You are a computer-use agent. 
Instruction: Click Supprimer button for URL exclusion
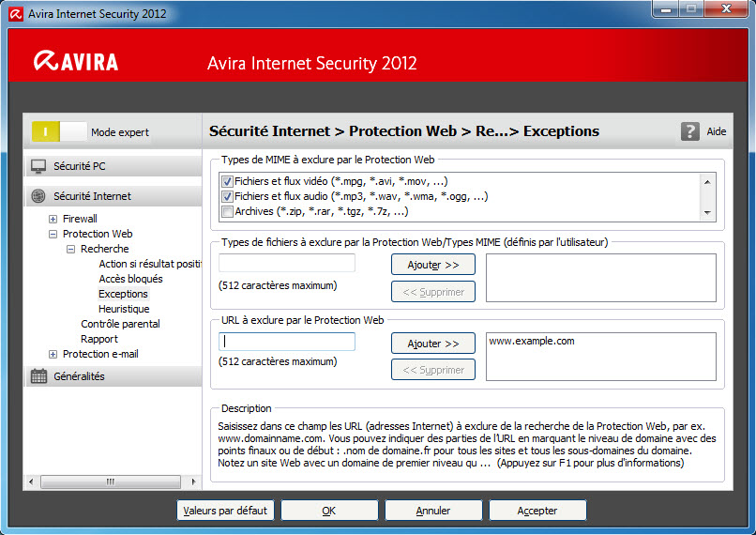tap(433, 370)
